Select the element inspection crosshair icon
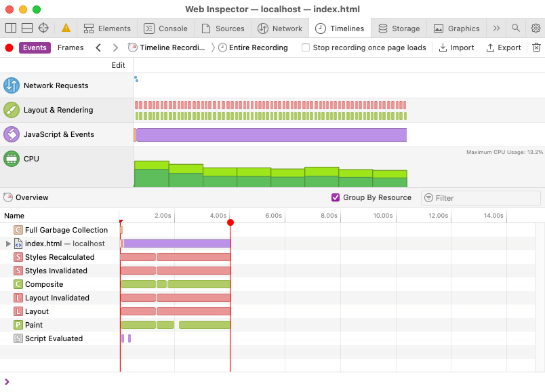Viewport: 545px width, 392px height. tap(43, 28)
